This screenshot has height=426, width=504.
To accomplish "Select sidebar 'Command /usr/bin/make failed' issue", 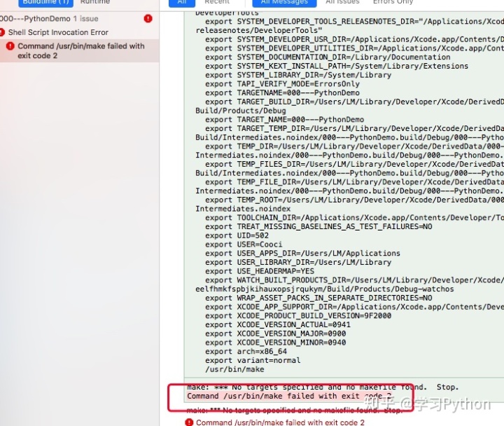I will pos(79,51).
